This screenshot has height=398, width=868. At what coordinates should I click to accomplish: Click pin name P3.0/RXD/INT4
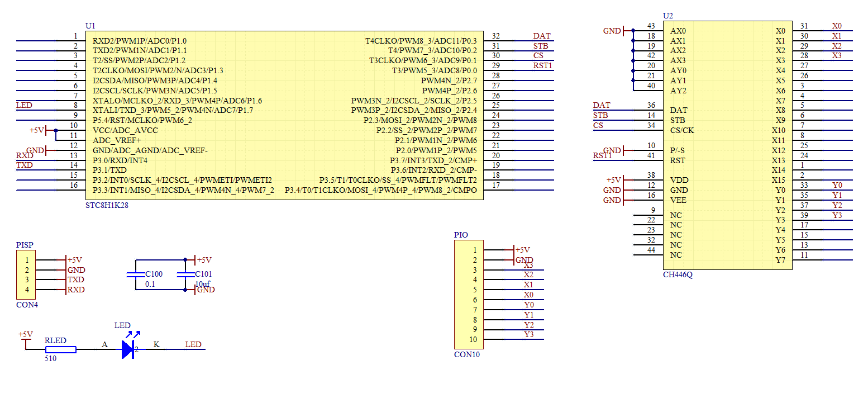[120, 160]
